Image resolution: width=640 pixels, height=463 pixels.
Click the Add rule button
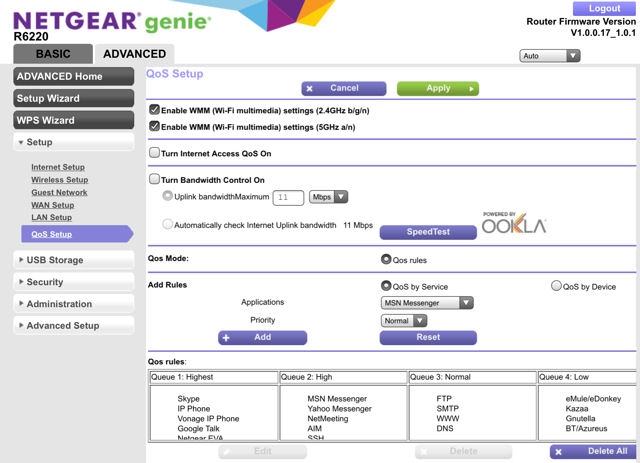(262, 337)
